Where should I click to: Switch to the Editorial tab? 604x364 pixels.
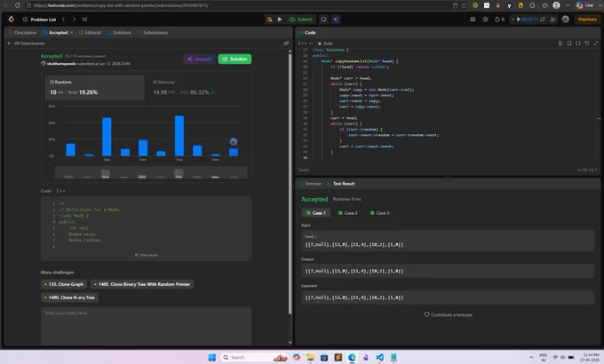tap(90, 33)
